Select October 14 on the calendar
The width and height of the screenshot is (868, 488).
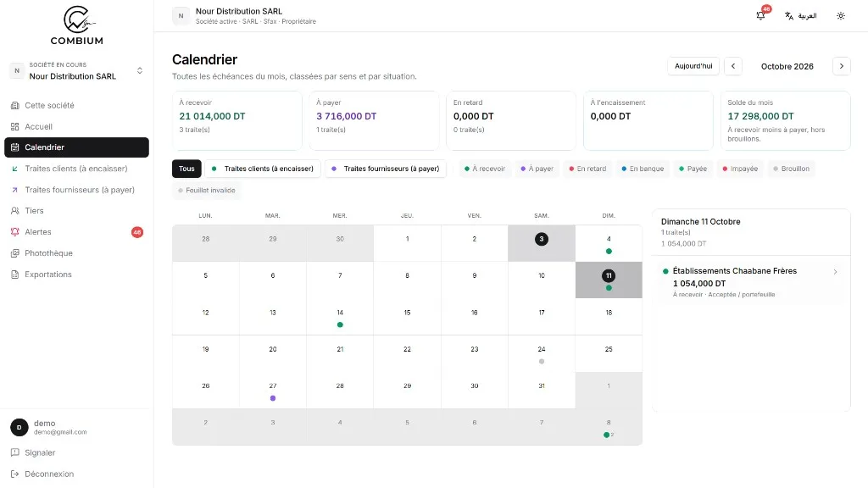point(340,317)
